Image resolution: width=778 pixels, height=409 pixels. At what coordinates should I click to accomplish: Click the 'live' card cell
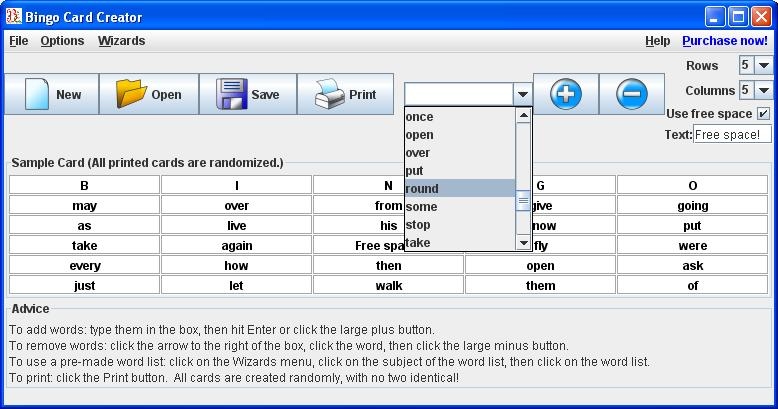(x=237, y=225)
